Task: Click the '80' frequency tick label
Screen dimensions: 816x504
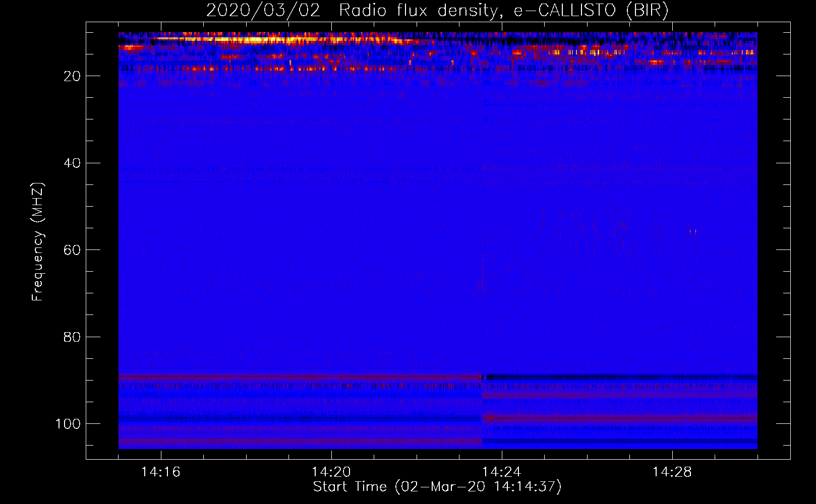Action: coord(72,337)
